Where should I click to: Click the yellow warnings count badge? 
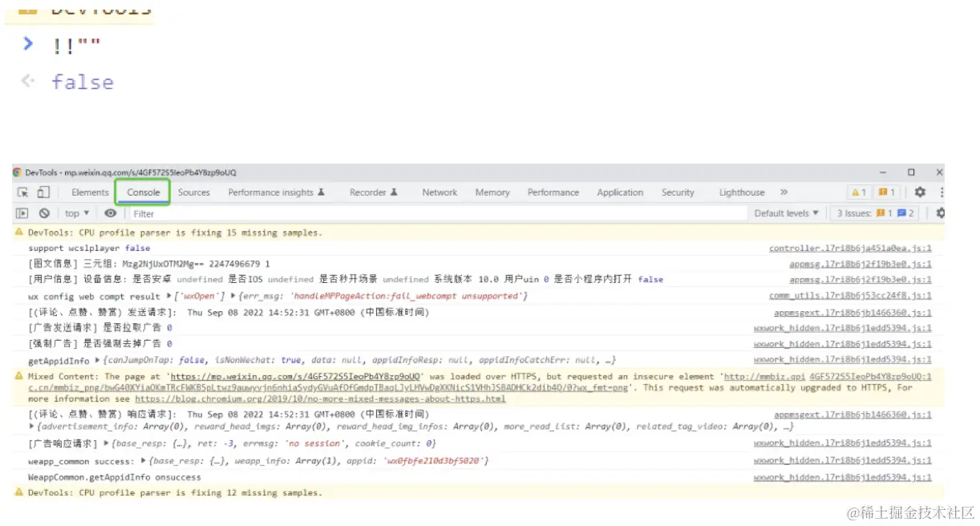tap(859, 192)
